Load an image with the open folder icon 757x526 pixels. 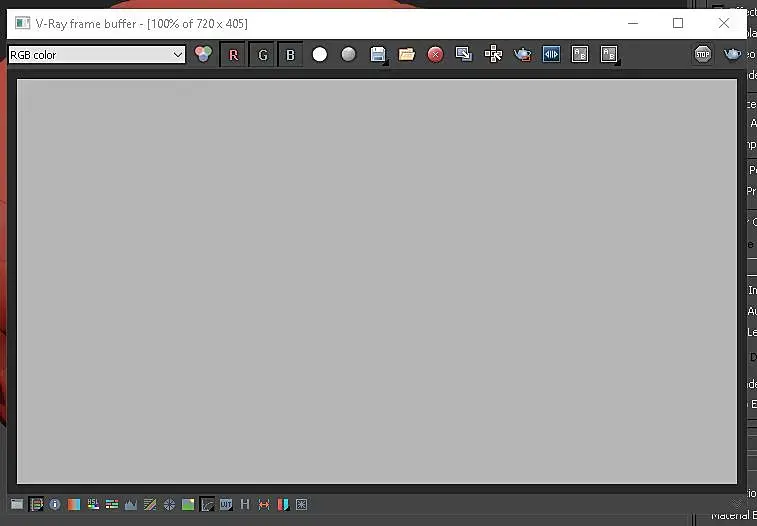point(407,54)
